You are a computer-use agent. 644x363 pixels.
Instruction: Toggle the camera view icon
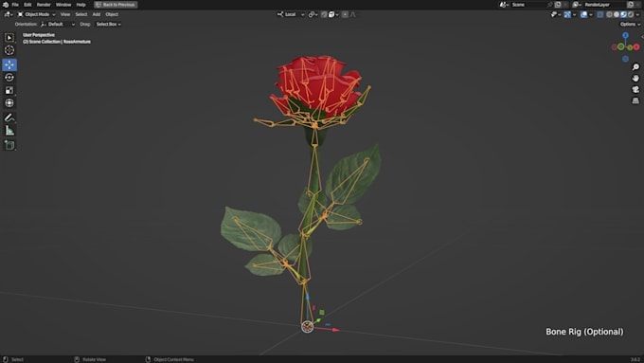(635, 89)
